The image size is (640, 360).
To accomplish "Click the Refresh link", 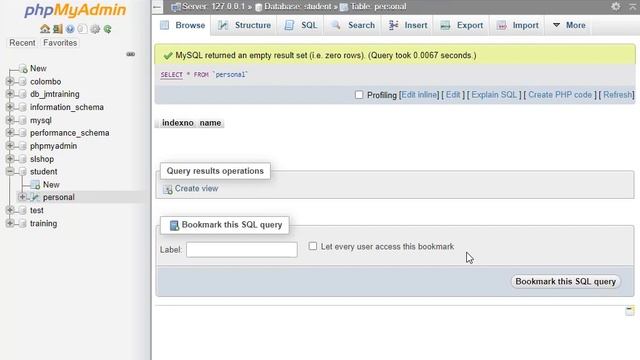I will tap(618, 95).
